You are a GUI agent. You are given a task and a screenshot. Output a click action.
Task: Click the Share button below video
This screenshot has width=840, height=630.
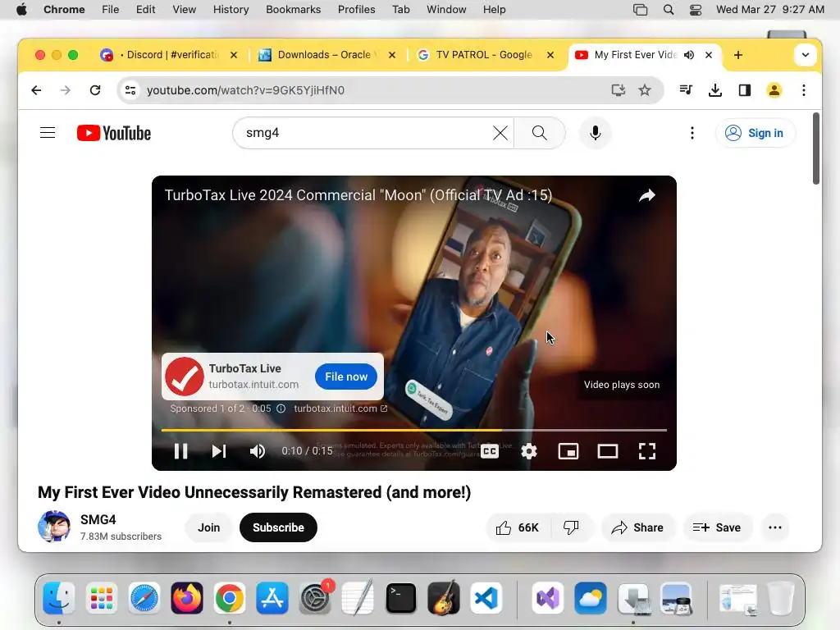638,527
